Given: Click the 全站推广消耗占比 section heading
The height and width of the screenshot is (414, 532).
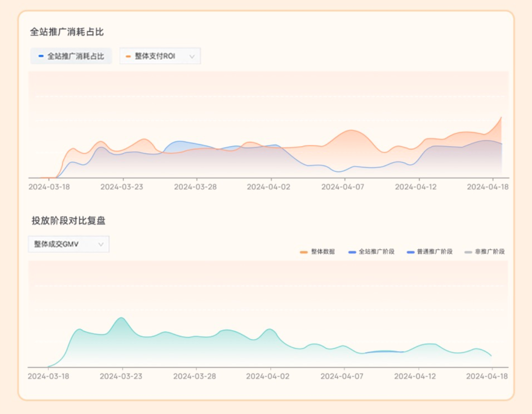Looking at the screenshot, I should coord(67,32).
